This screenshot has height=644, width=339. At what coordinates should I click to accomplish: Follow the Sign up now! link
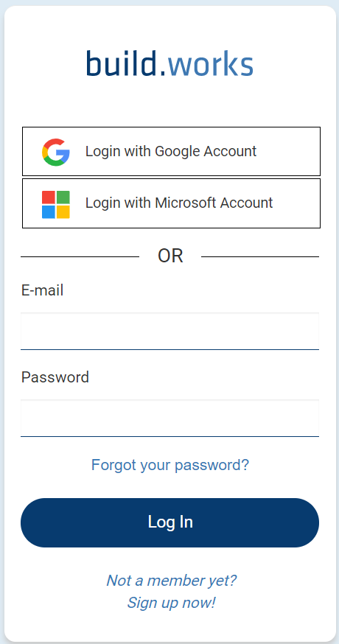click(171, 603)
